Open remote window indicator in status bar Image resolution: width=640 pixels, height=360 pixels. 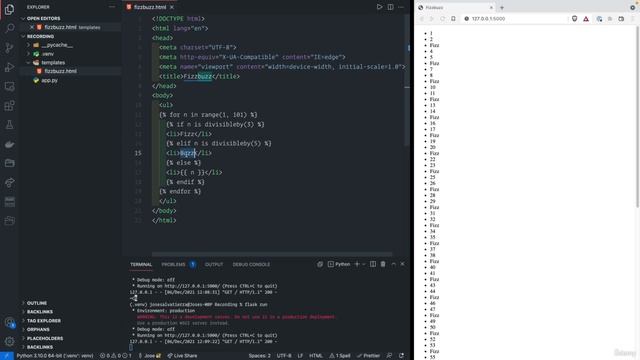7,356
